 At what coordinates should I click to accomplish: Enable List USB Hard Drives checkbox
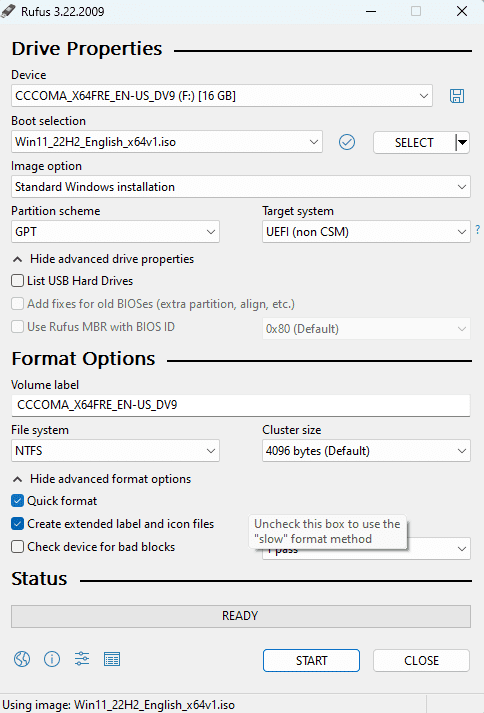coord(17,281)
